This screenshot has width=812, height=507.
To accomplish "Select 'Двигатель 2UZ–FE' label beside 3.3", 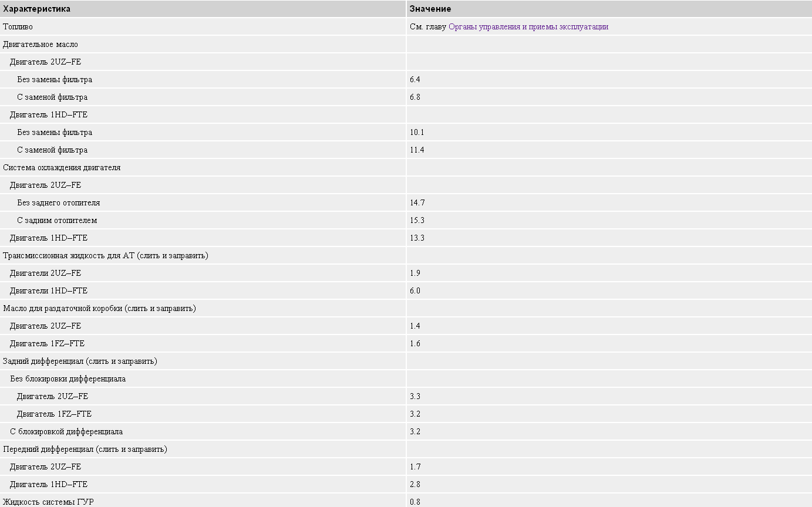I will point(52,396).
